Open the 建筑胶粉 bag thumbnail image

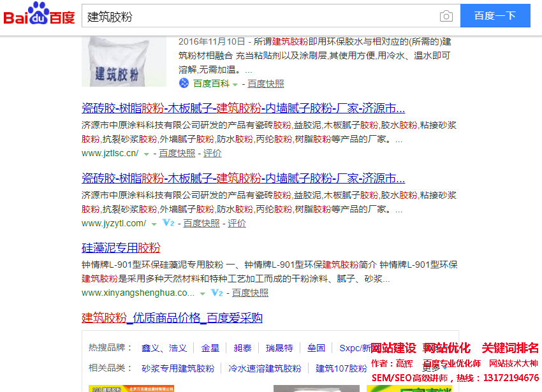pos(115,61)
